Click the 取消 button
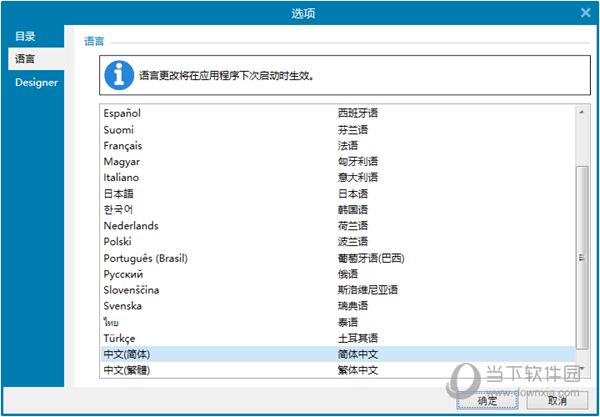The width and height of the screenshot is (600, 417). coord(557,400)
